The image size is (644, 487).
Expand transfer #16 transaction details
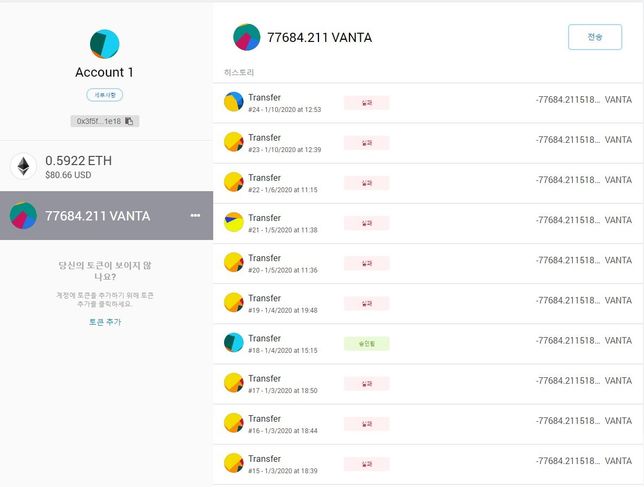[x=427, y=423]
